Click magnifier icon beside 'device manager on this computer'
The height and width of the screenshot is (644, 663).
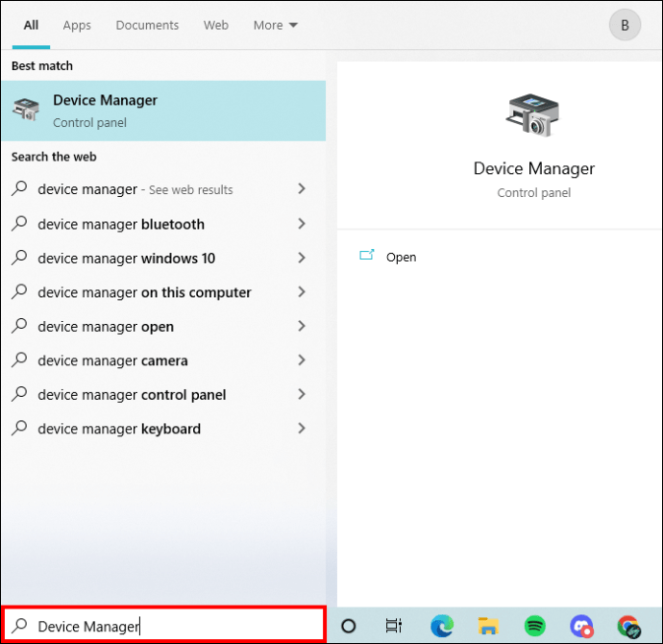[19, 292]
